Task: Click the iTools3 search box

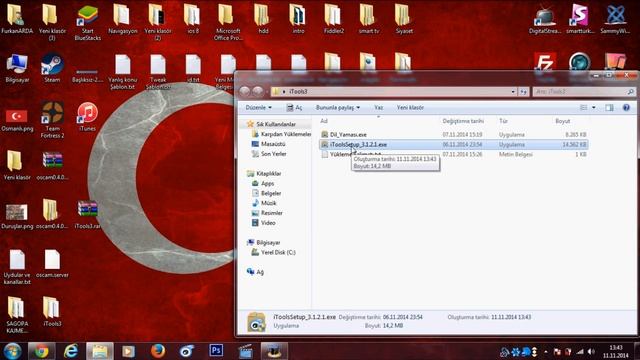Action: coord(584,92)
